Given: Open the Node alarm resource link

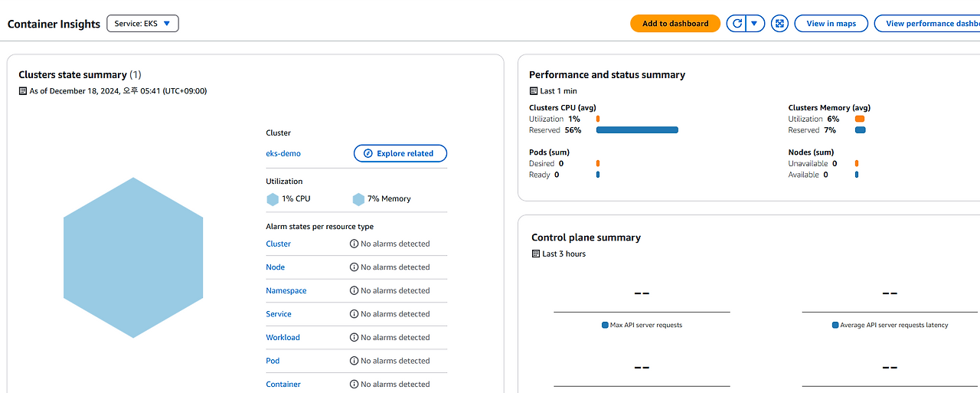Looking at the screenshot, I should [x=275, y=267].
